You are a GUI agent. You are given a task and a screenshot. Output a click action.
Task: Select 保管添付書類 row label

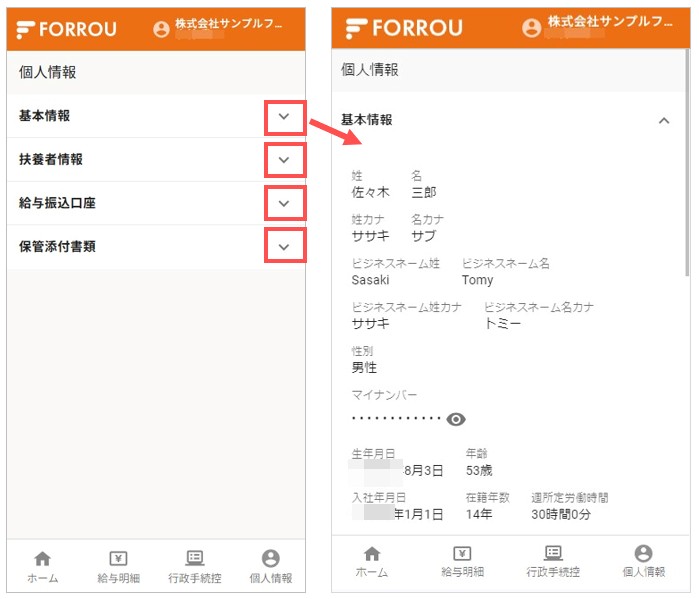point(57,246)
